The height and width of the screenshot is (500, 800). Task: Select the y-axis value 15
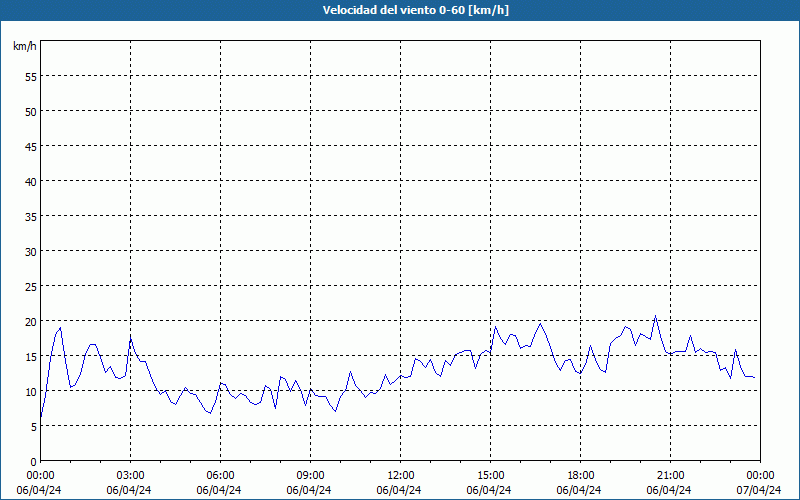point(30,357)
